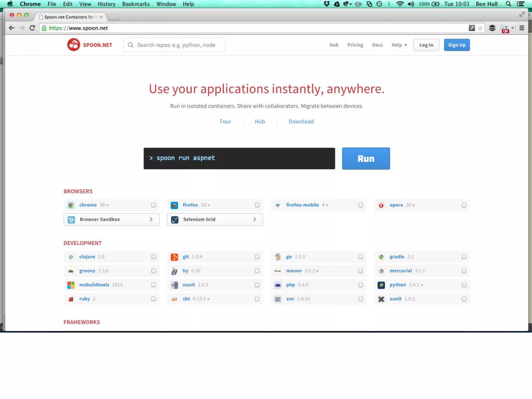
Task: Reload the page with the refresh icon
Action: pos(32,28)
